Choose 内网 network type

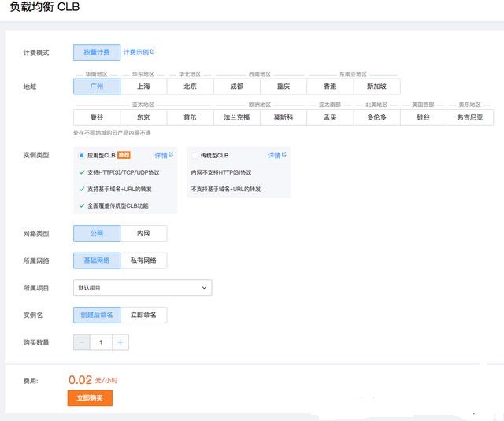tap(143, 234)
